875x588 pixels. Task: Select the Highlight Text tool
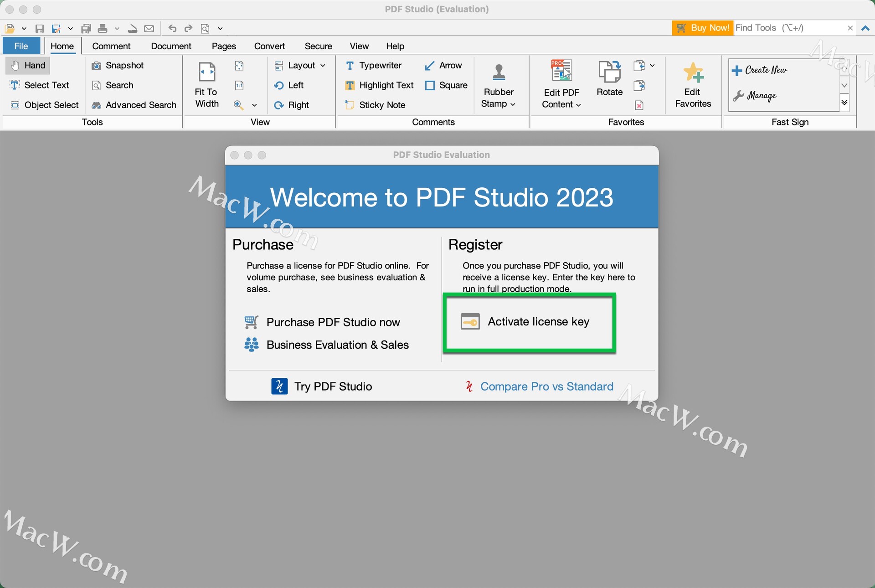click(x=379, y=85)
